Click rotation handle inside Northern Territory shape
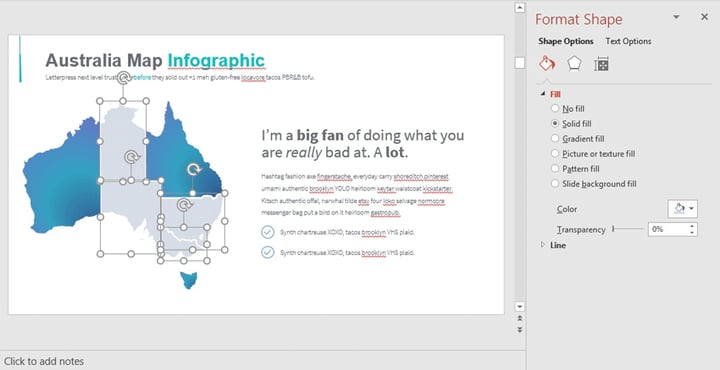This screenshot has width=720, height=370. click(x=132, y=157)
